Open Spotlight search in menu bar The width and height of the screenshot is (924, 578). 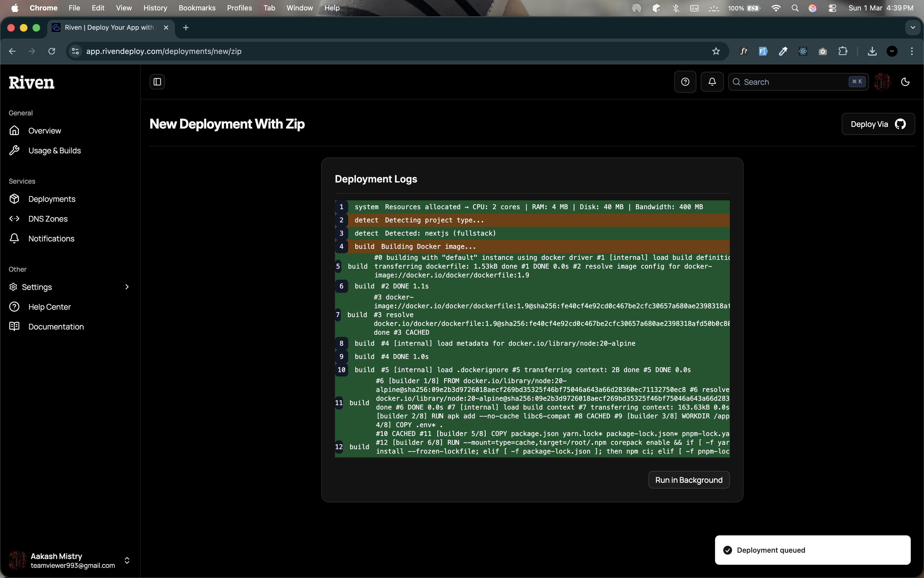pyautogui.click(x=795, y=8)
